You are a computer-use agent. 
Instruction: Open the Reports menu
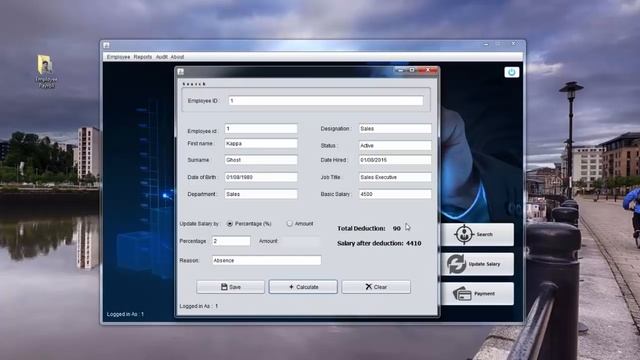(x=143, y=57)
